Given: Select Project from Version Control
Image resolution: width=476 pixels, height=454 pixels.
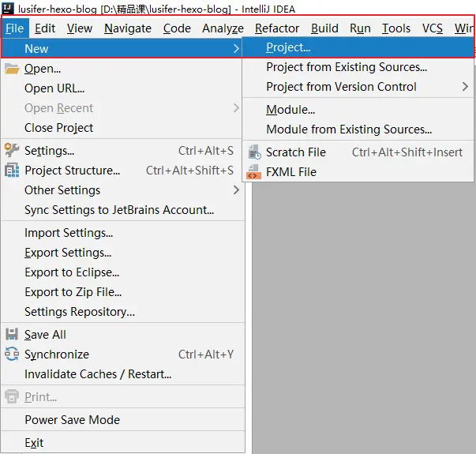Looking at the screenshot, I should tap(358, 87).
